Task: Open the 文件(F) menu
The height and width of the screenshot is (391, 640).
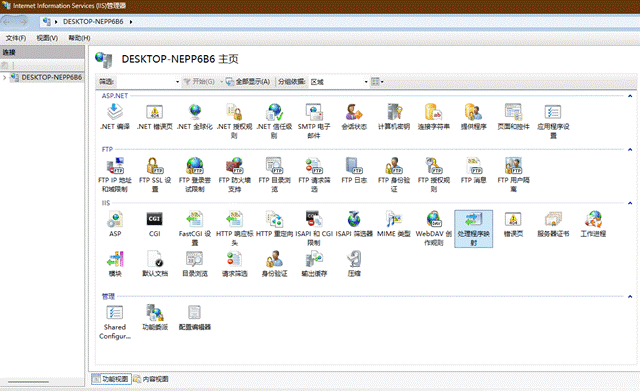Action: tap(16, 38)
